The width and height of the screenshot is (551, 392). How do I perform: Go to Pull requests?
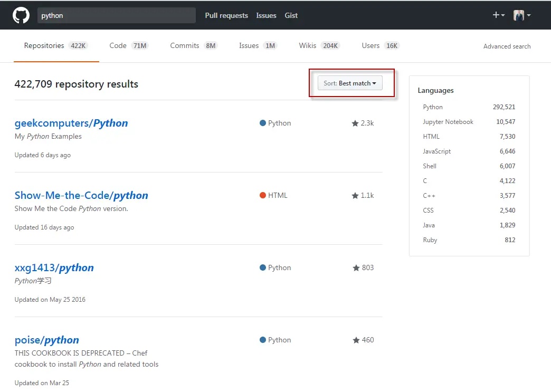(x=226, y=15)
